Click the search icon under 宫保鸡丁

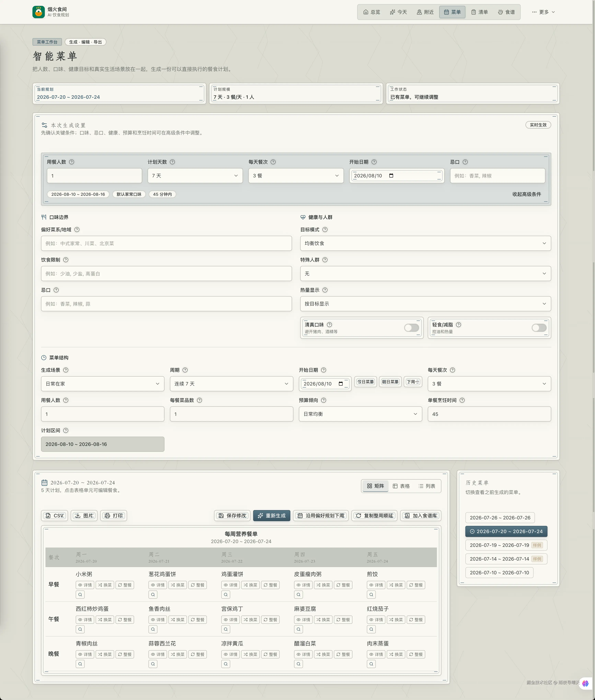coord(226,629)
